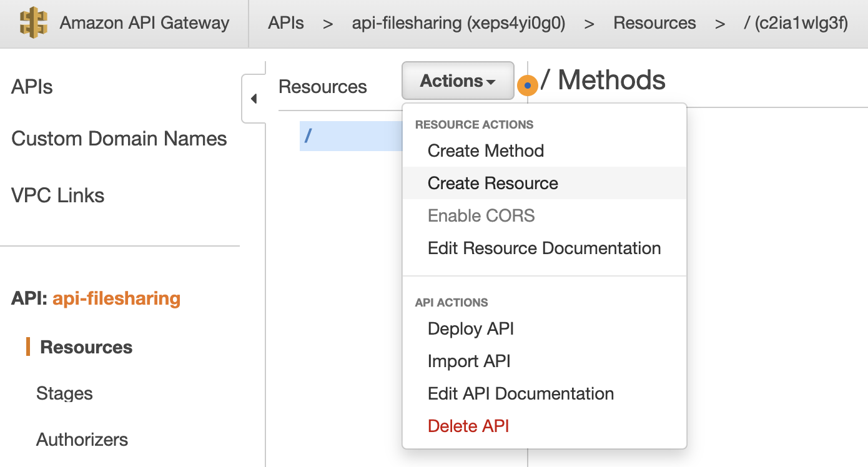Go to the Stages section
The image size is (868, 467).
pos(66,393)
